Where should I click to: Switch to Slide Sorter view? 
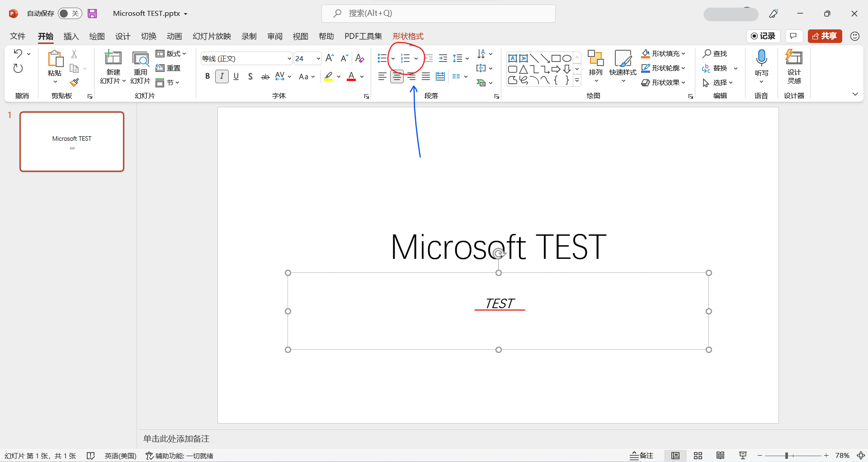(x=698, y=456)
